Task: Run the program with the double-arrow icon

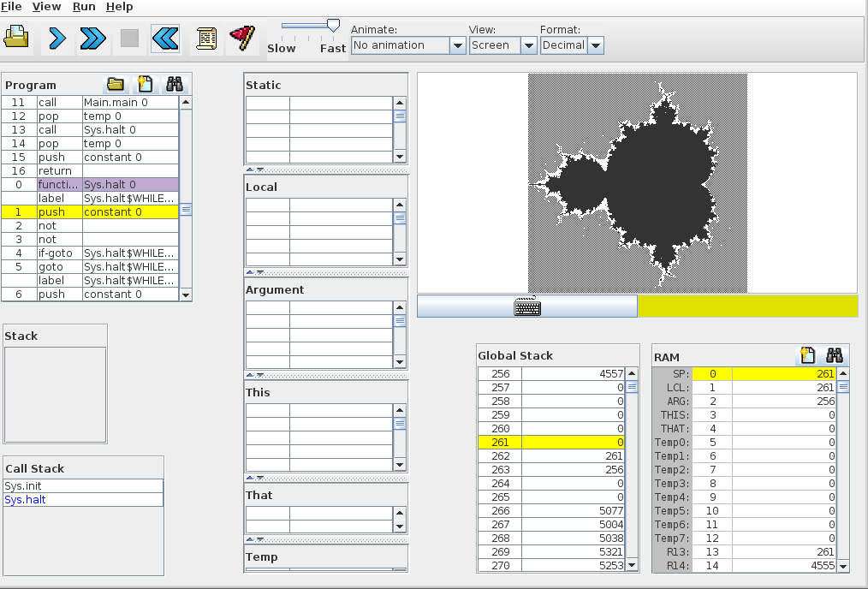Action: [x=92, y=38]
